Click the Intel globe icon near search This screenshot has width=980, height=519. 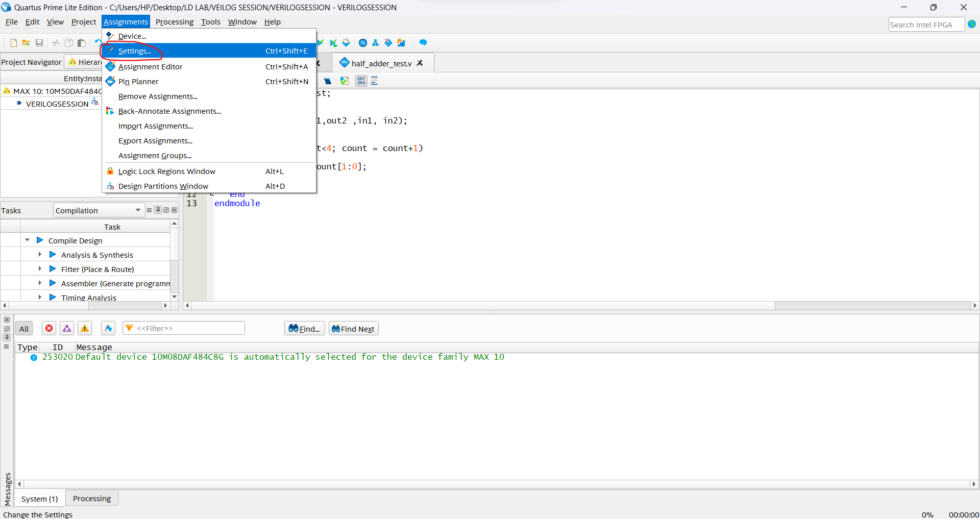coord(972,24)
